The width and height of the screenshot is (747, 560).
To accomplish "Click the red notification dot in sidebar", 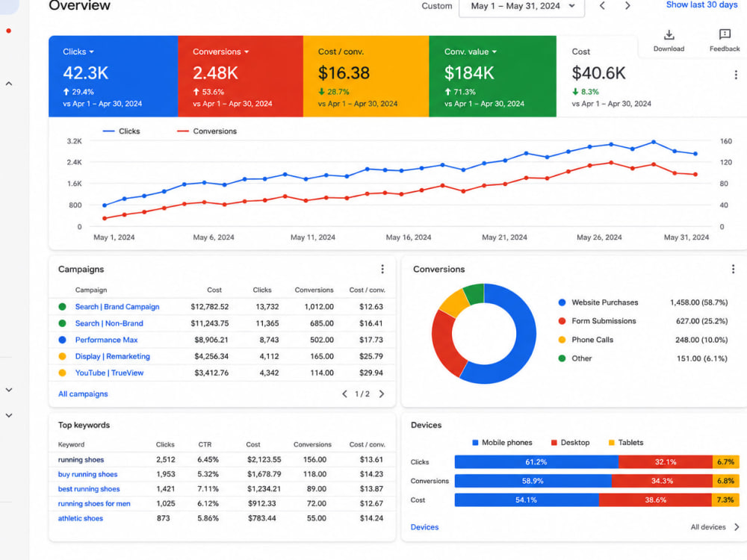I will point(8,31).
